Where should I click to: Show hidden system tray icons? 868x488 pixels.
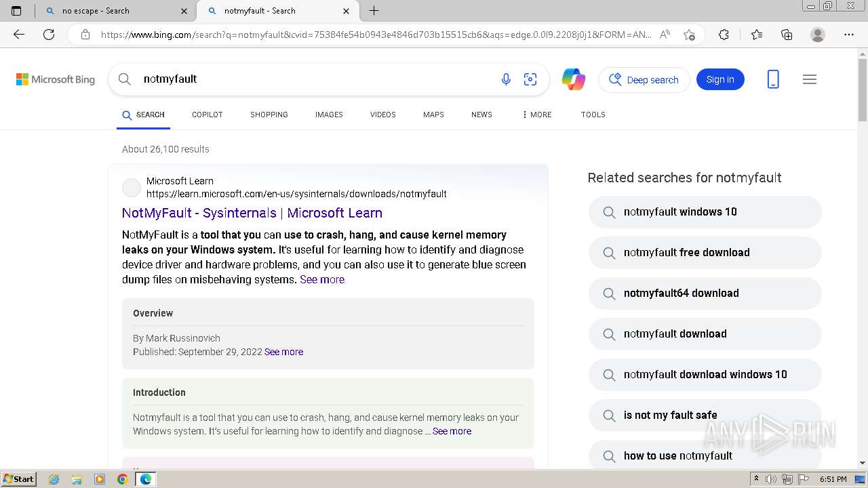756,479
